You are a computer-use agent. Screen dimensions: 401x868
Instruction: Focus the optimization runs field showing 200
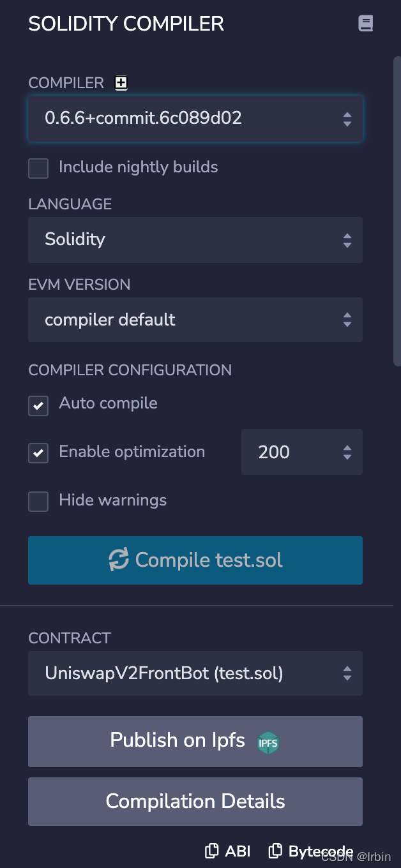287,453
